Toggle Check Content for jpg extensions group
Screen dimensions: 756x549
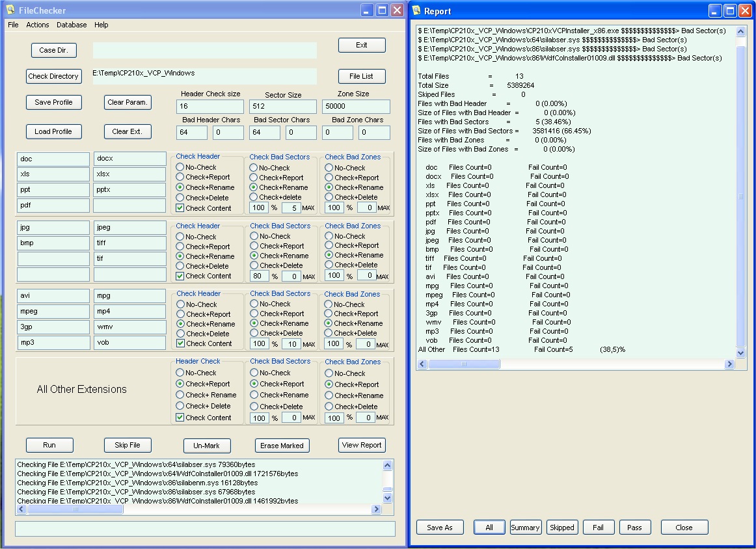[x=180, y=276]
